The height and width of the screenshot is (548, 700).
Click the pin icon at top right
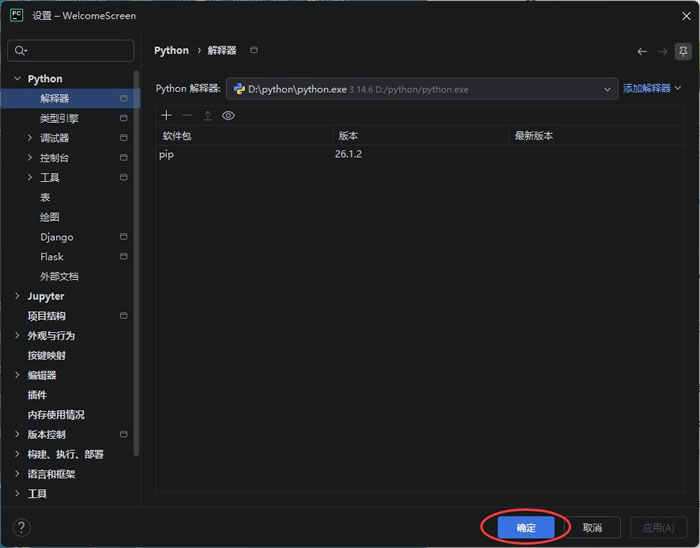click(x=683, y=51)
